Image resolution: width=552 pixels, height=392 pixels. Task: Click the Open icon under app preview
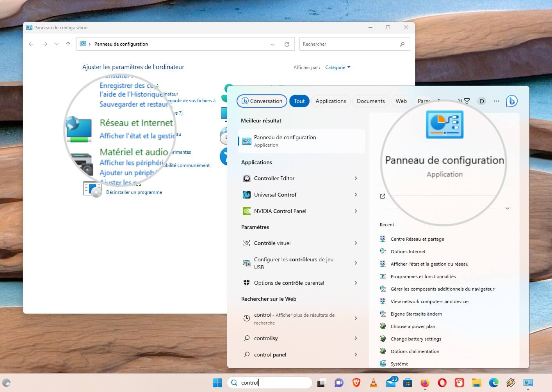click(x=383, y=196)
